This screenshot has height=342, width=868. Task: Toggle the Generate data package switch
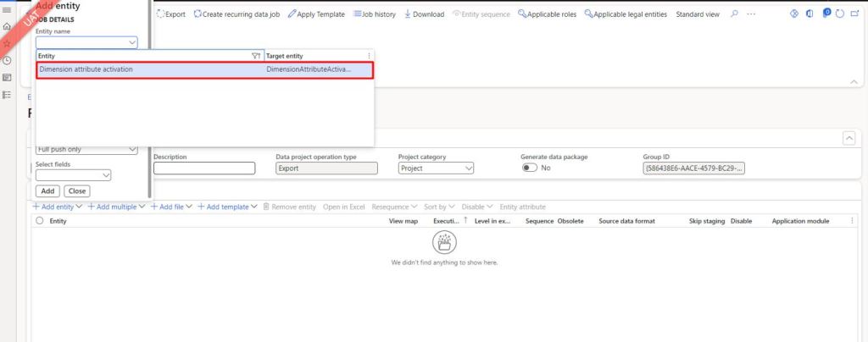[529, 168]
